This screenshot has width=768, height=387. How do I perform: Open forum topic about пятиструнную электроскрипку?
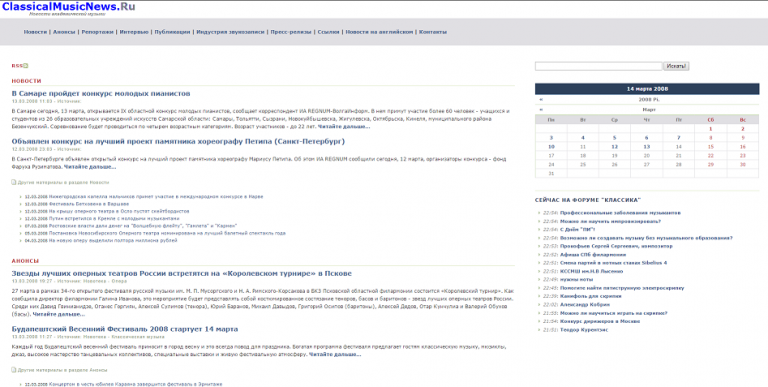point(622,288)
